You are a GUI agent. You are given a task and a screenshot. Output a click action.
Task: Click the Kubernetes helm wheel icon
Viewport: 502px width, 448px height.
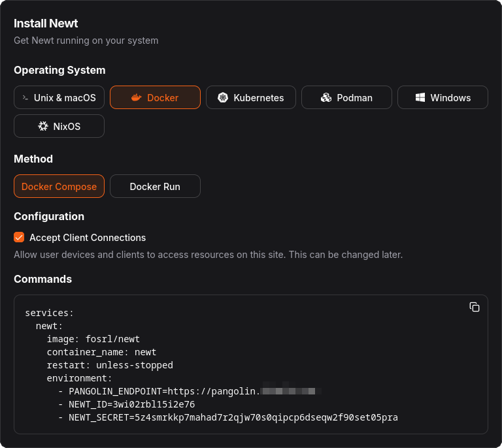pos(223,97)
